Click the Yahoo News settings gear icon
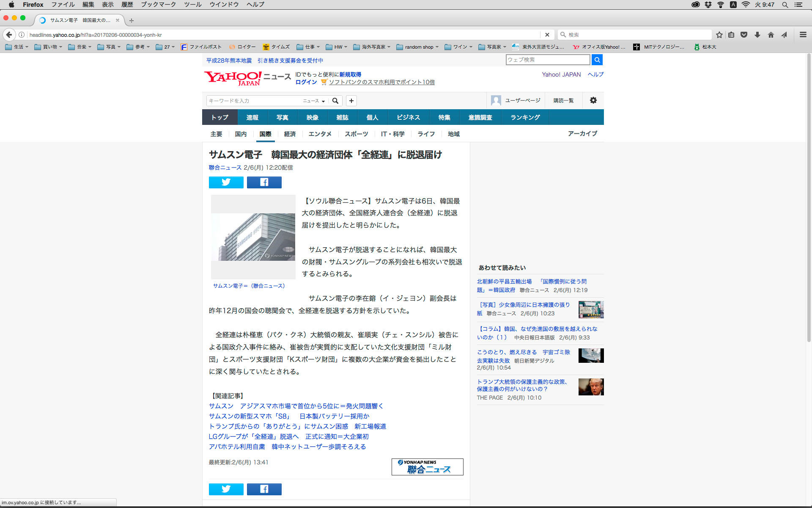Viewport: 812px width, 508px height. click(593, 100)
